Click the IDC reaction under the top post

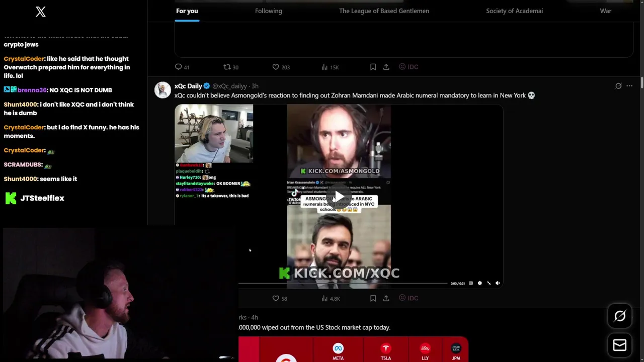[409, 67]
